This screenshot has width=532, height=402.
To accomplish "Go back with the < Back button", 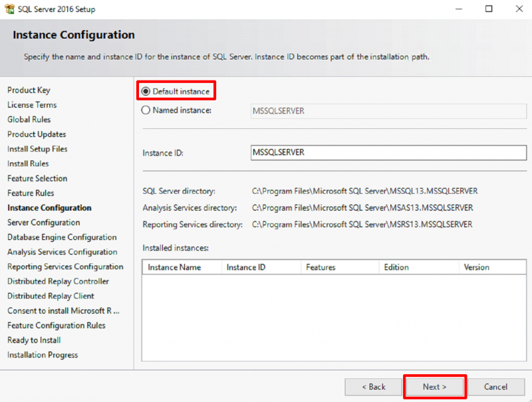I will click(x=373, y=387).
